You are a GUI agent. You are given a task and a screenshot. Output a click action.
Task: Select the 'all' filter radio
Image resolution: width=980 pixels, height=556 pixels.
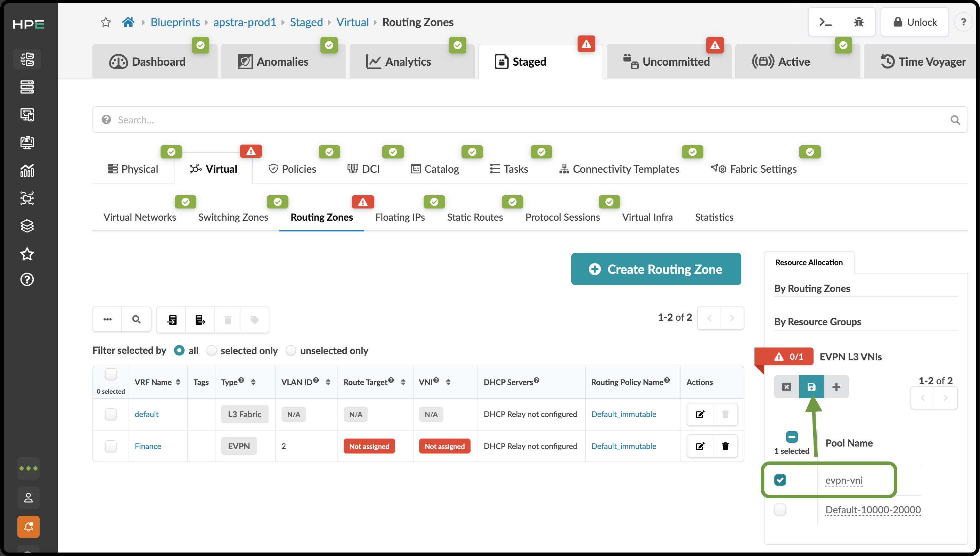[179, 351]
